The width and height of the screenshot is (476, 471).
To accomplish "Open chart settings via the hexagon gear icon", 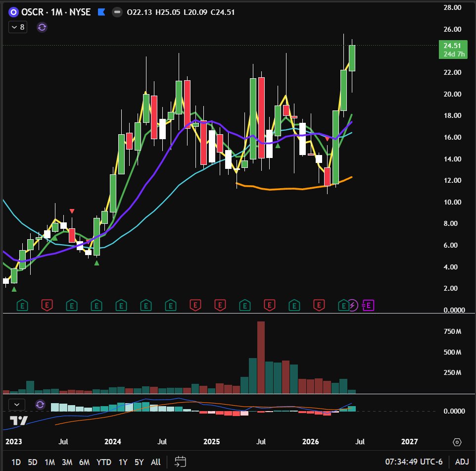I will click(x=457, y=442).
